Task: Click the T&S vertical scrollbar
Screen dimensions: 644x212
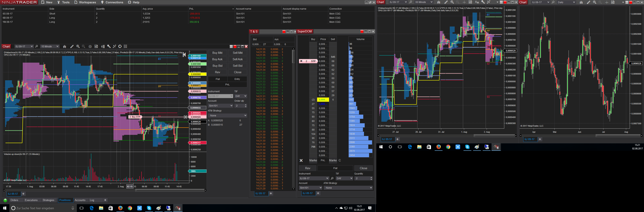Action: point(293,119)
